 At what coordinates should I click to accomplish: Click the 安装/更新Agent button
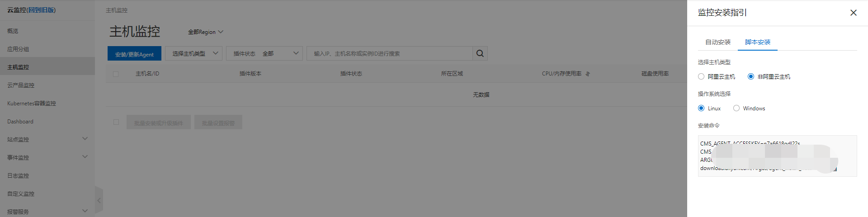134,53
